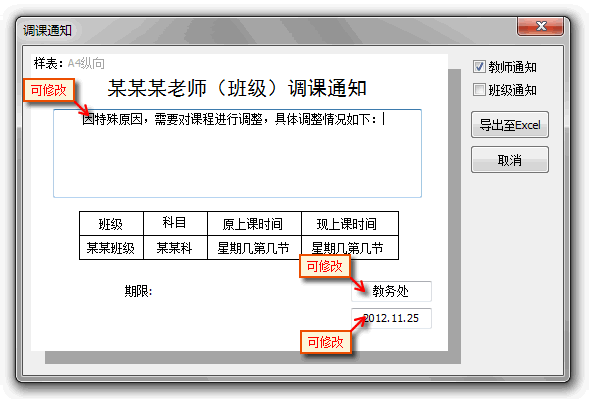Viewport: 589px width, 399px height.
Task: Click the 期限 label
Action: click(138, 291)
